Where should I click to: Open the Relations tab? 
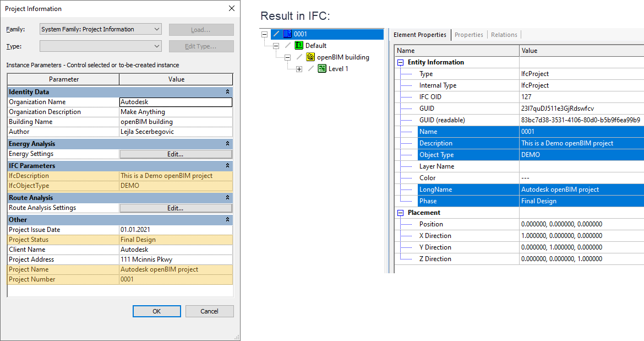click(503, 35)
